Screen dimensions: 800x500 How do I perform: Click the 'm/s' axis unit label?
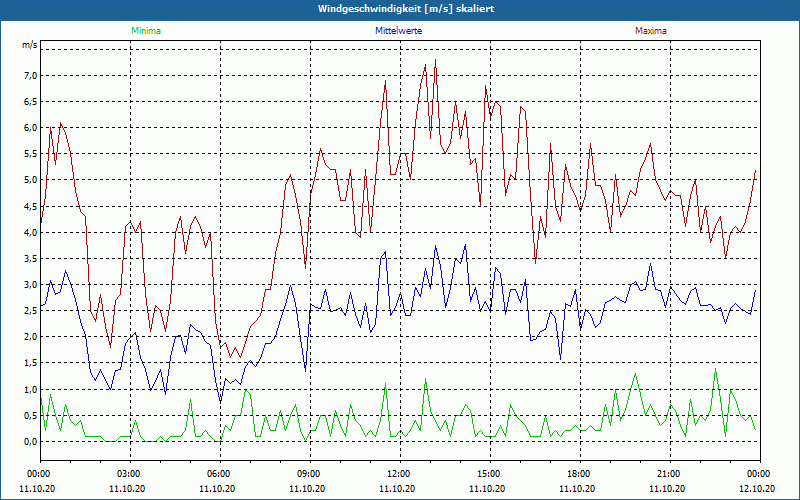(x=30, y=45)
